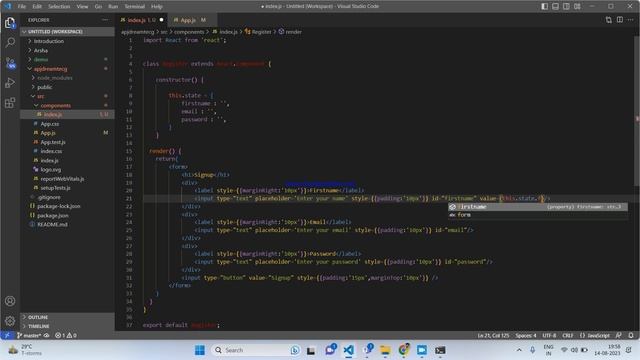Open the chat app on the taskbar

click(330, 350)
